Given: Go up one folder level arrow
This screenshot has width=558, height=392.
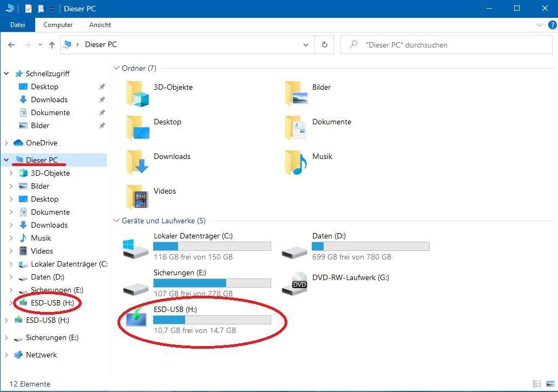Looking at the screenshot, I should coord(52,45).
